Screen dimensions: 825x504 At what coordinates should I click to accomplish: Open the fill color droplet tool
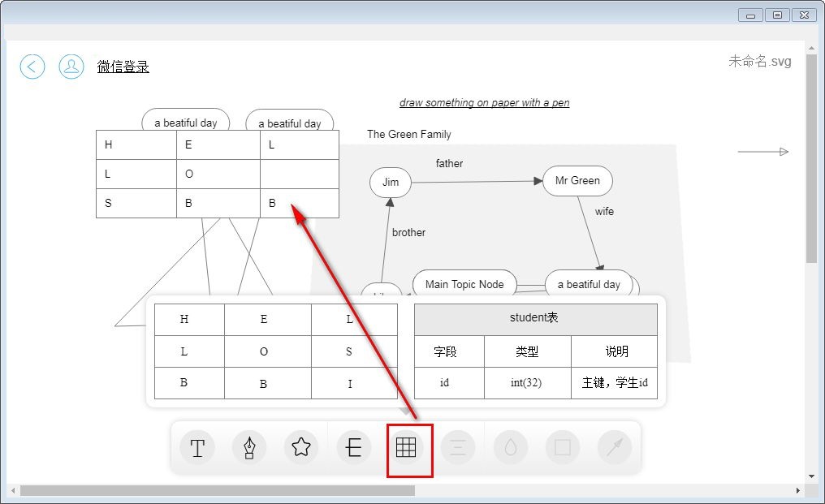coord(510,447)
